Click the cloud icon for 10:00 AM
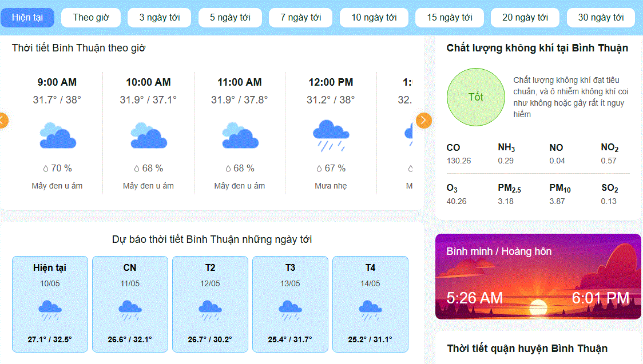The image size is (643, 364). click(149, 135)
